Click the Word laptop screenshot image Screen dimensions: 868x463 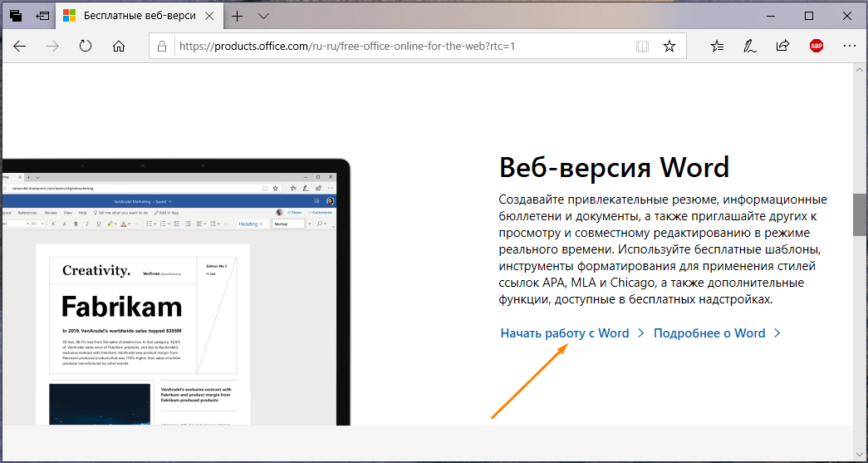pyautogui.click(x=176, y=293)
